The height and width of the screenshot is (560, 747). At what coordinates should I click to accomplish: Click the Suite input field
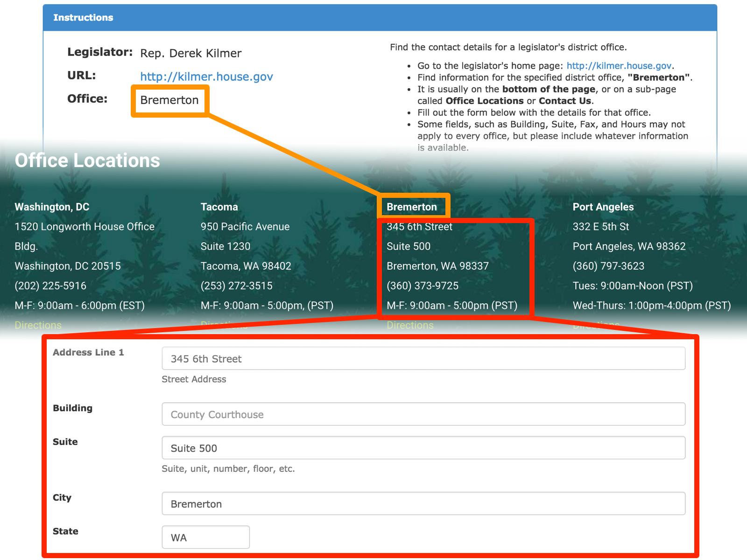(423, 448)
